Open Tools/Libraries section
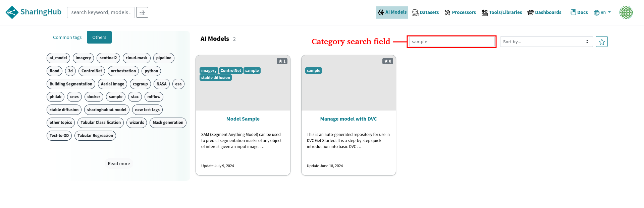The height and width of the screenshot is (208, 644). [501, 12]
